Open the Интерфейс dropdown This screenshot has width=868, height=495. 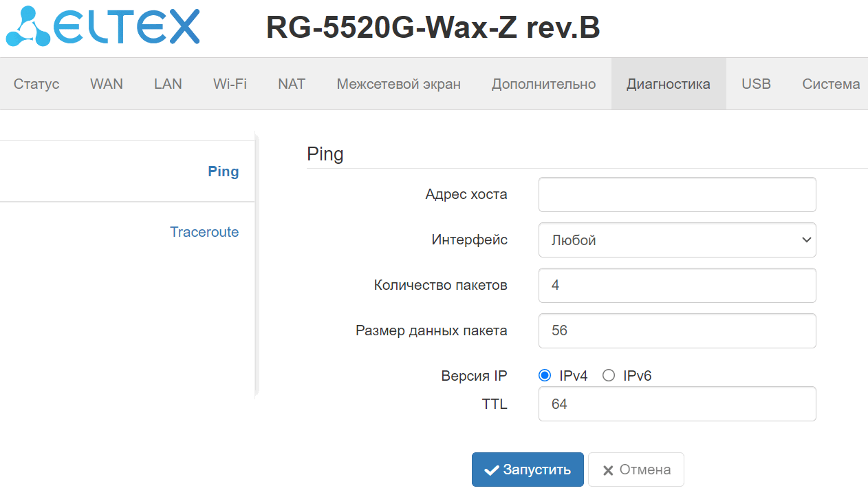pyautogui.click(x=677, y=240)
